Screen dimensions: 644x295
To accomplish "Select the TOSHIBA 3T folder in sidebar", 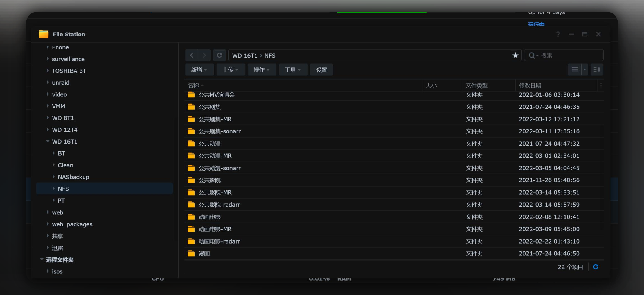I will click(69, 71).
